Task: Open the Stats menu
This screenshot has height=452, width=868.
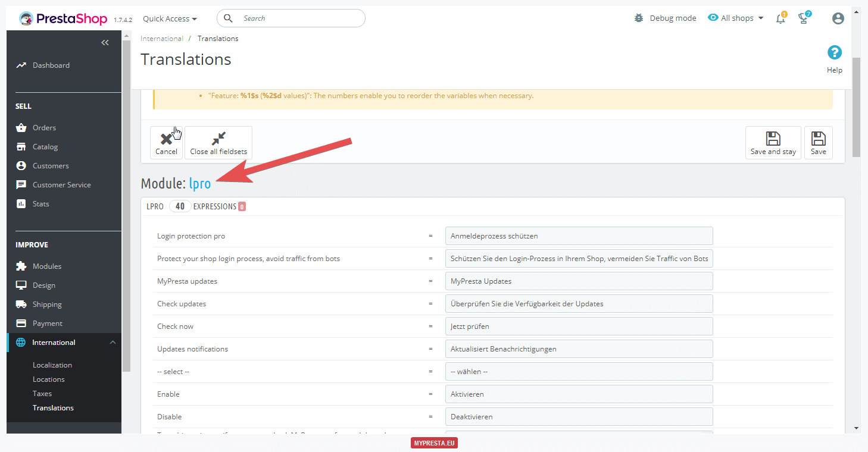Action: [x=41, y=204]
